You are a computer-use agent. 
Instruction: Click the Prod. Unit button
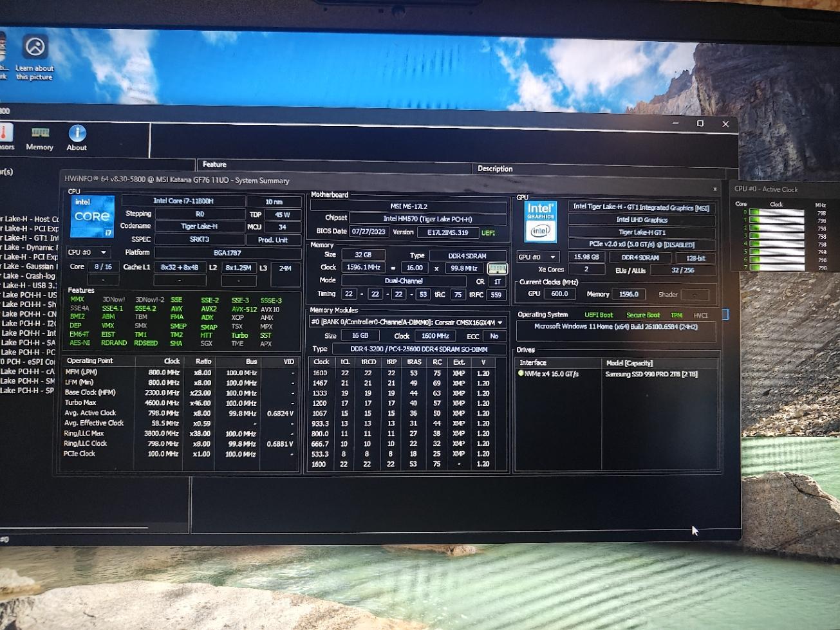coord(273,239)
